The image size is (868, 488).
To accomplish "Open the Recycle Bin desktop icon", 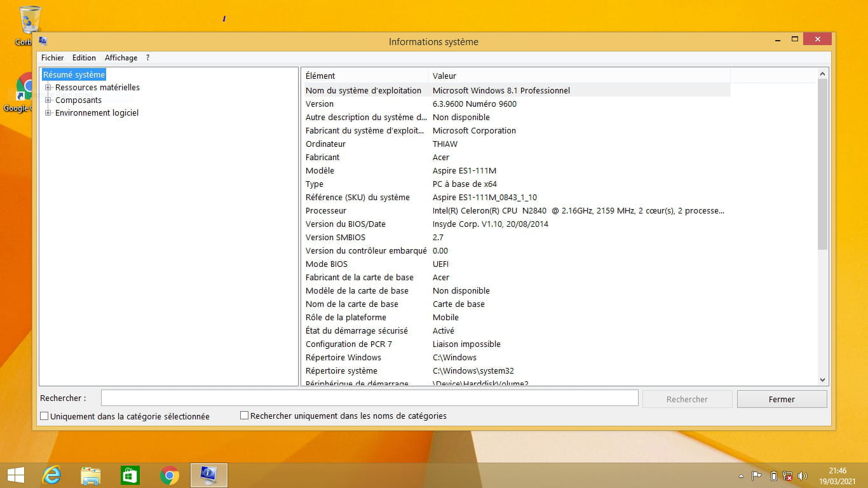I will [29, 25].
